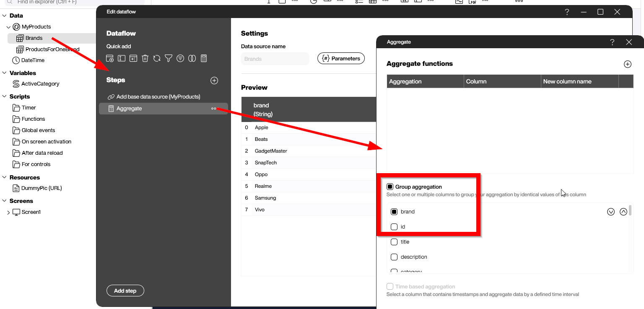Check the id checkbox under Group aggregation

[x=394, y=226]
